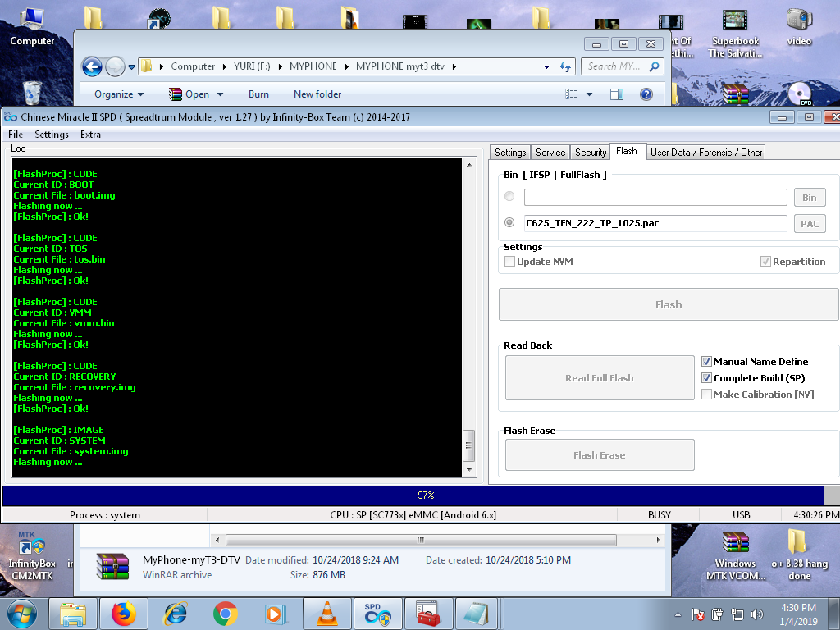The image size is (840, 630).
Task: Select the PAC file radio button
Action: [509, 221]
